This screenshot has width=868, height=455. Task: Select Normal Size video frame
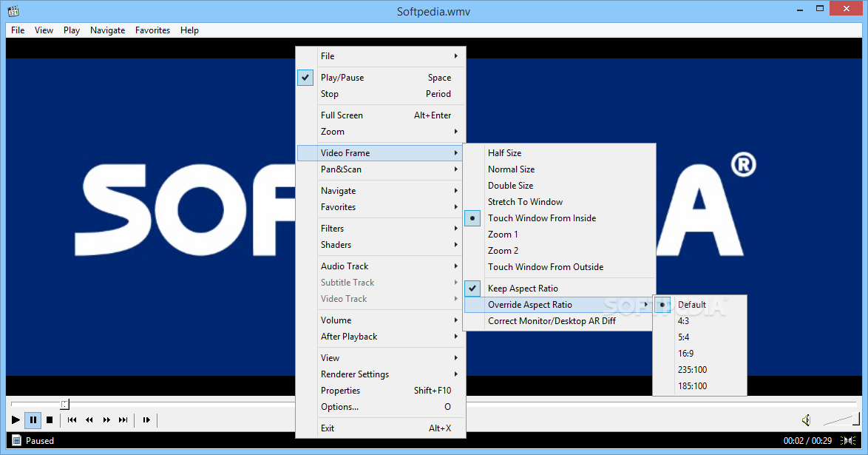[559, 169]
